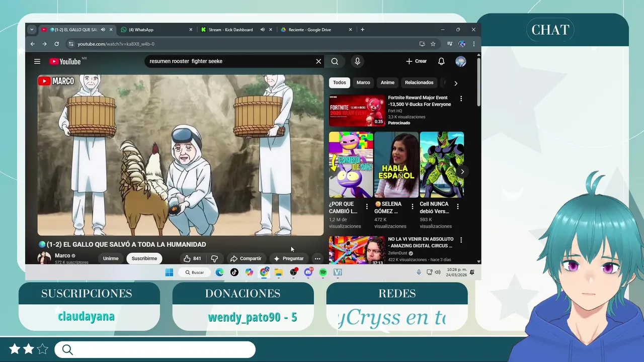The width and height of the screenshot is (644, 362).
Task: Open OBS Studio from the taskbar
Action: (294, 272)
